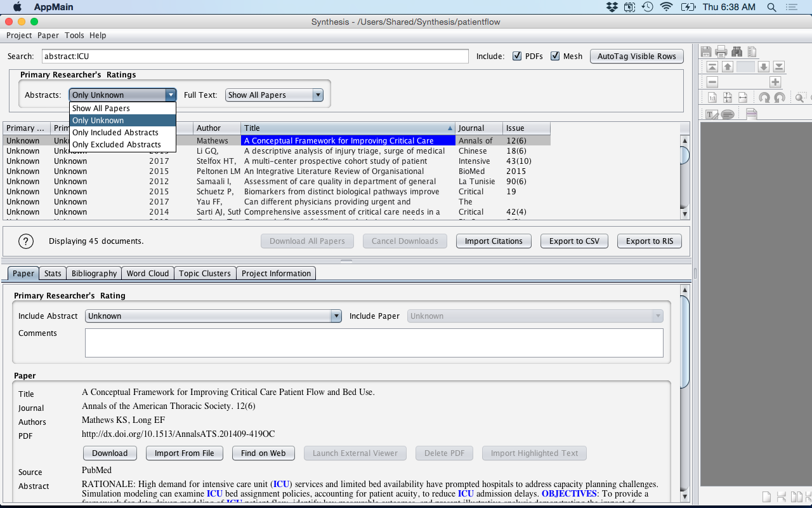Go to first page in PDF viewer
Image resolution: width=812 pixels, height=508 pixels.
[x=712, y=67]
